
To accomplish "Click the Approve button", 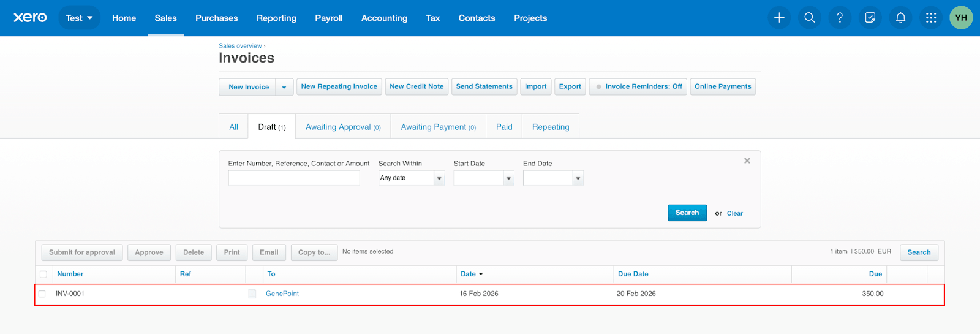I will [x=149, y=252].
